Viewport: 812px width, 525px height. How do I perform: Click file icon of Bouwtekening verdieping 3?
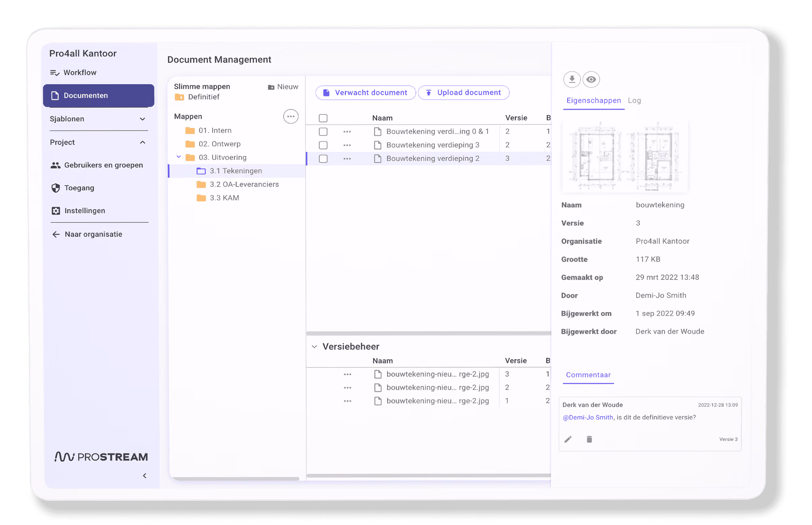click(377, 145)
